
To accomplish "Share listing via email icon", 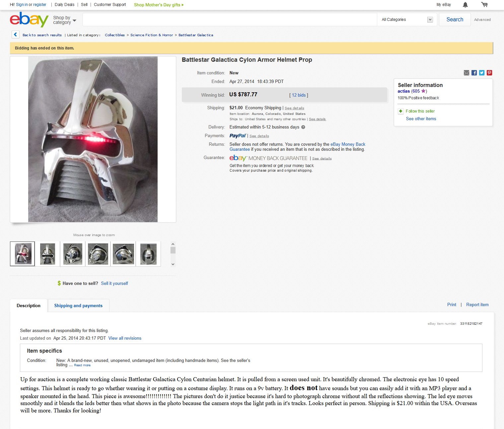I will (x=467, y=73).
